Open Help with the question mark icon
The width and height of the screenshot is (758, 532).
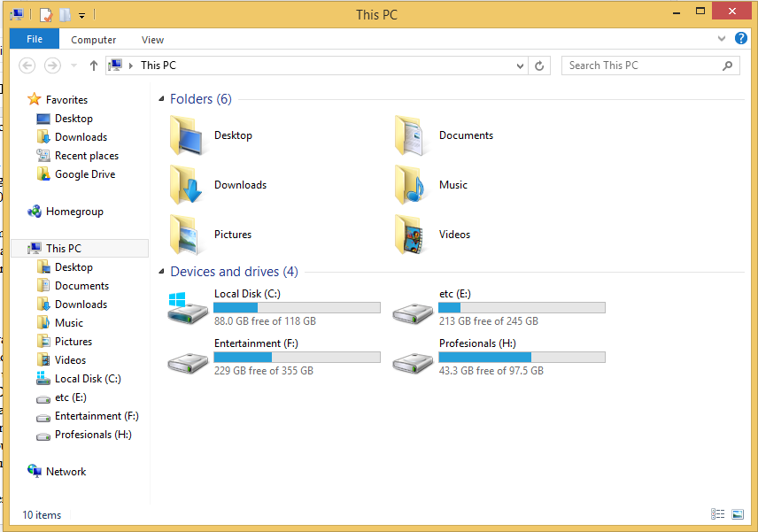(x=740, y=38)
